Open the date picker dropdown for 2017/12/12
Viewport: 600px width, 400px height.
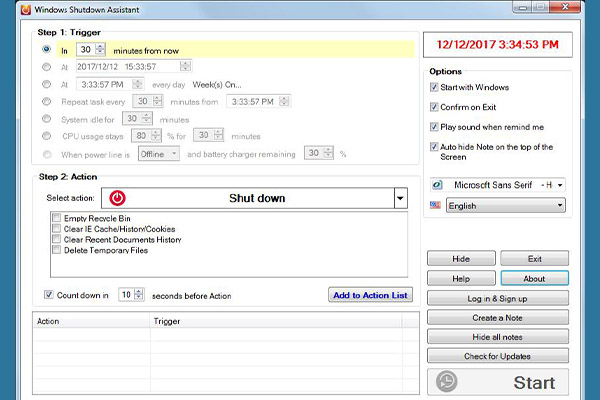(x=186, y=66)
